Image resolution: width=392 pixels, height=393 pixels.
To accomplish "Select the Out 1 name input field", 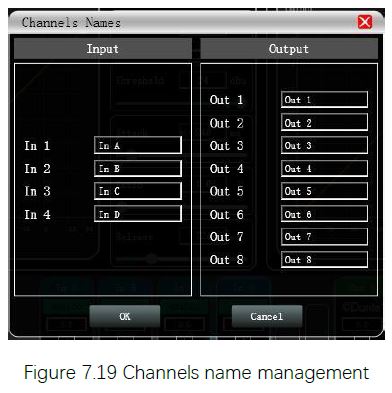I will tap(324, 100).
